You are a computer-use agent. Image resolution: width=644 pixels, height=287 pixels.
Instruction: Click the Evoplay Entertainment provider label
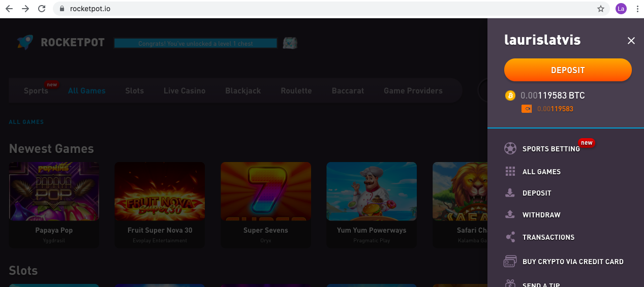160,241
